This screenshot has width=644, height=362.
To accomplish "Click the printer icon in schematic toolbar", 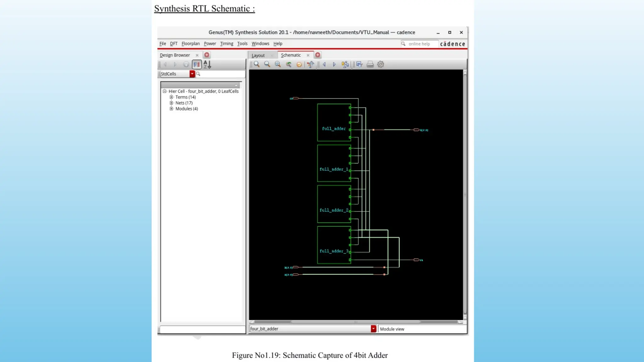I will coord(370,64).
